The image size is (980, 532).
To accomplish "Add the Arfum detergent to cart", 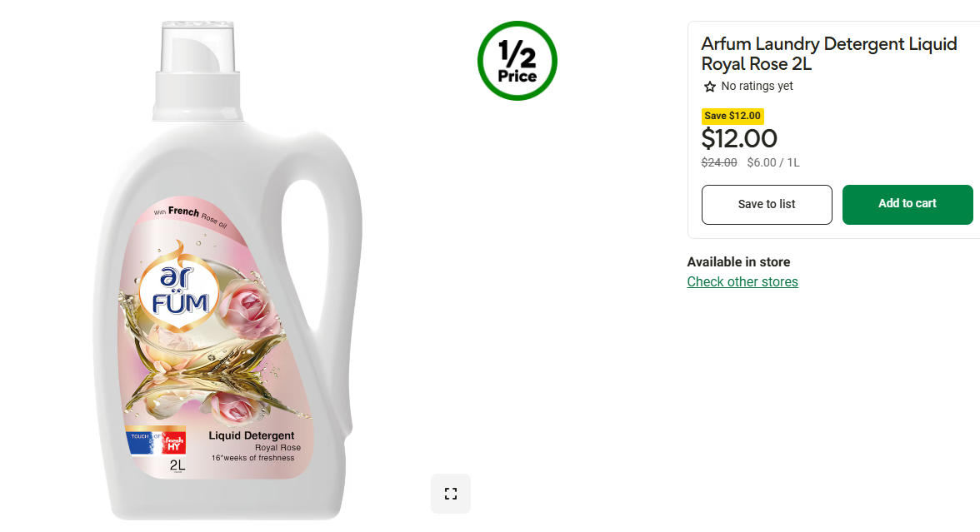I will pyautogui.click(x=907, y=204).
